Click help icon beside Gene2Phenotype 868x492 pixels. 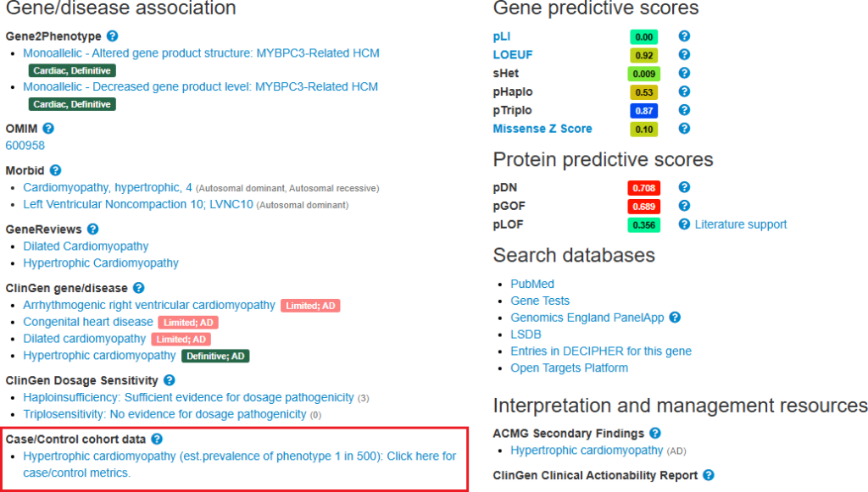point(113,36)
